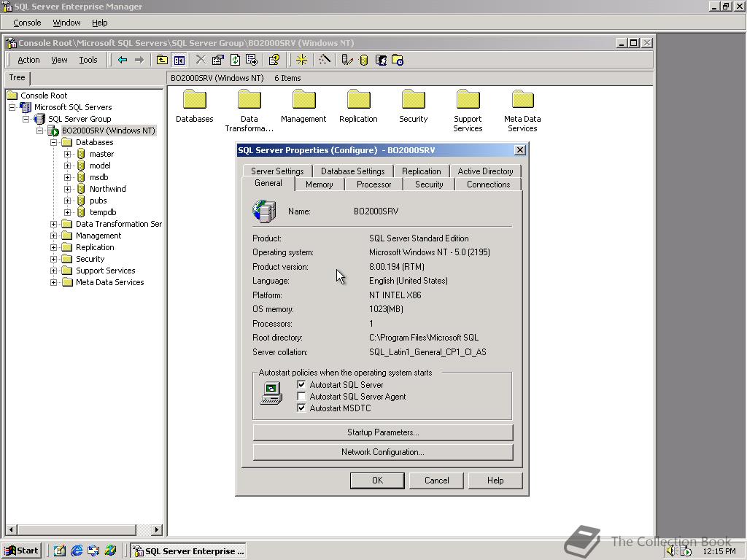Expand the msdb database node

pos(67,177)
